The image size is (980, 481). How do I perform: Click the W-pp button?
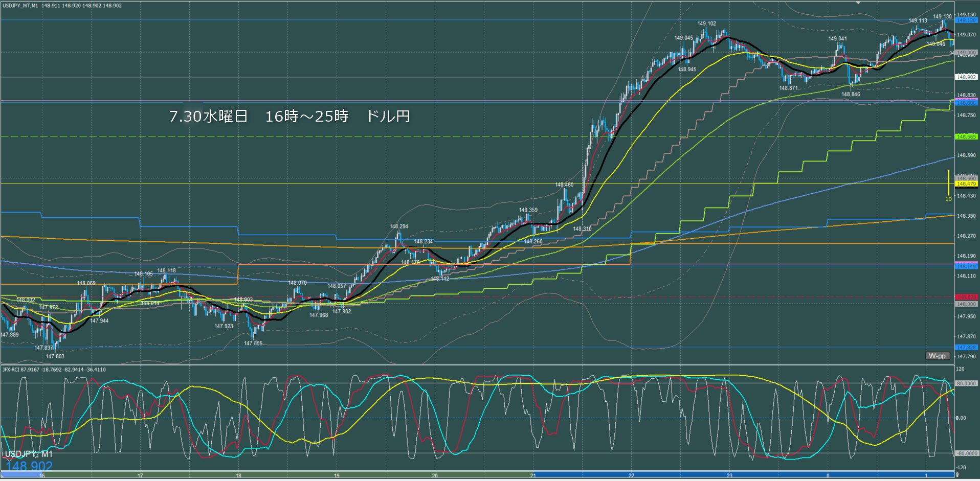tap(937, 356)
